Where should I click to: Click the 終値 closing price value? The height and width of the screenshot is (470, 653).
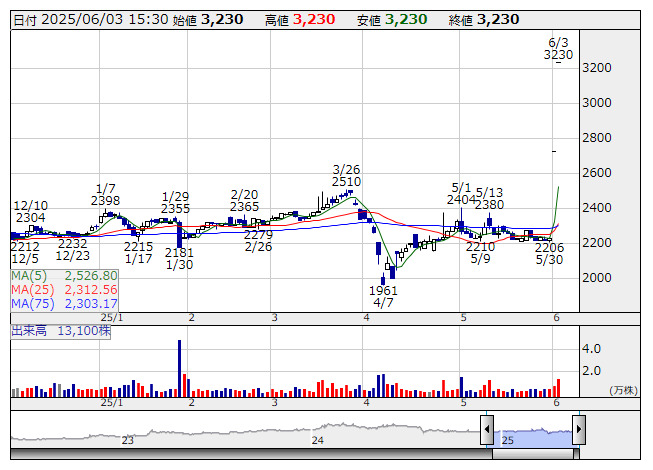[x=498, y=19]
